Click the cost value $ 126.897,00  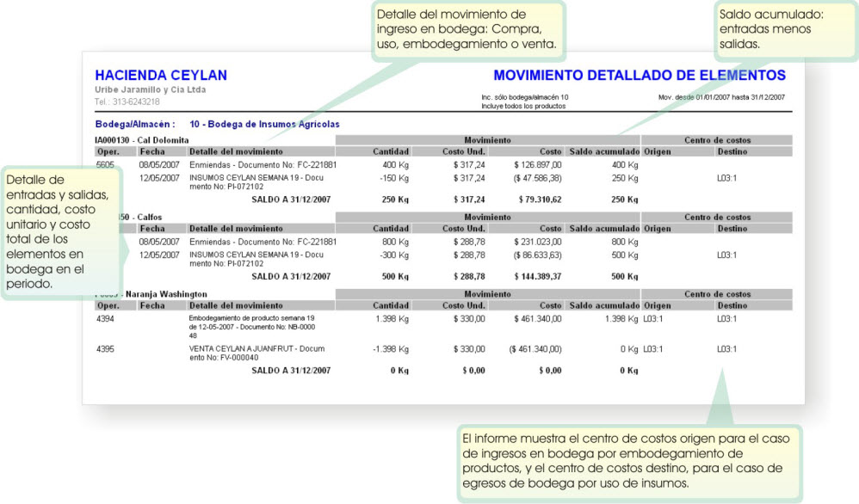[x=537, y=165]
